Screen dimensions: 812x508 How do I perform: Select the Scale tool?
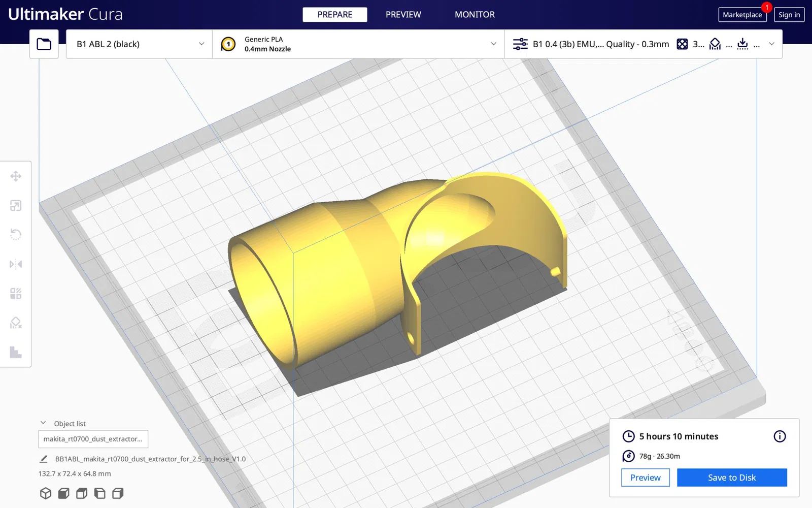point(16,206)
